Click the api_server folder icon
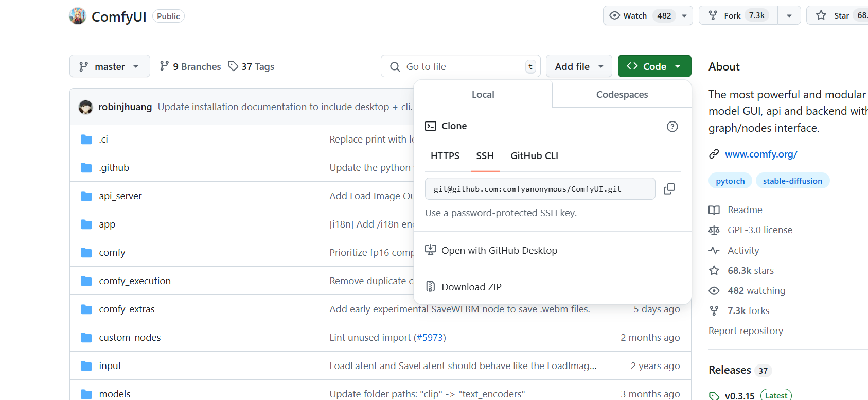The image size is (868, 400). [x=86, y=196]
